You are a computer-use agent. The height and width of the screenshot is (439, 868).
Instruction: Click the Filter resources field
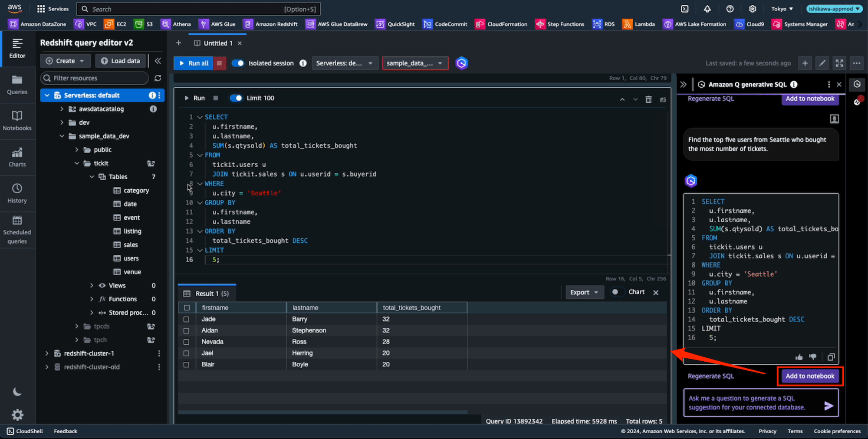pyautogui.click(x=95, y=78)
